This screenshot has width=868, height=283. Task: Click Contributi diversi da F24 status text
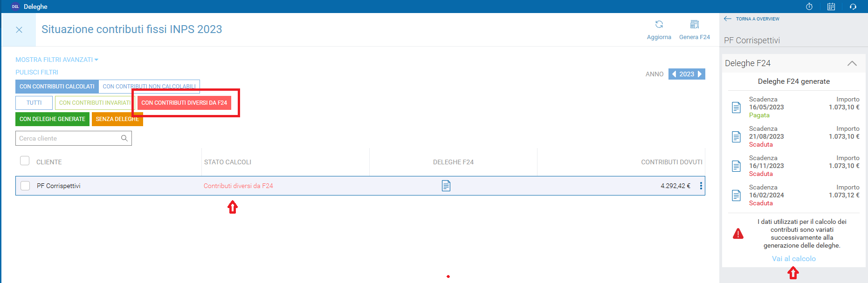tap(238, 186)
